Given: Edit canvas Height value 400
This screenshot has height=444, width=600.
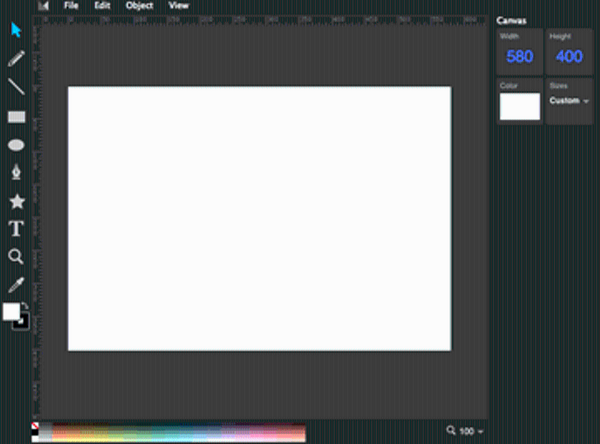Looking at the screenshot, I should [x=569, y=56].
